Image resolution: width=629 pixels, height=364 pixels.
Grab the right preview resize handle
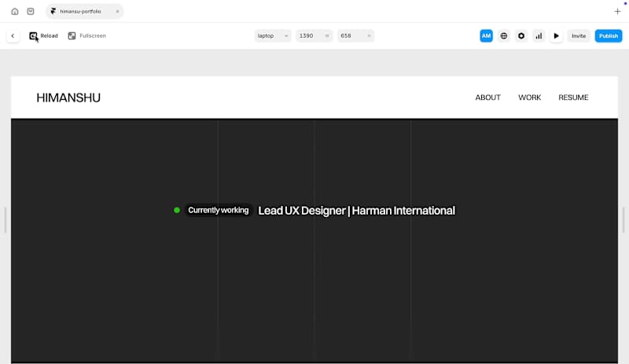click(623, 219)
